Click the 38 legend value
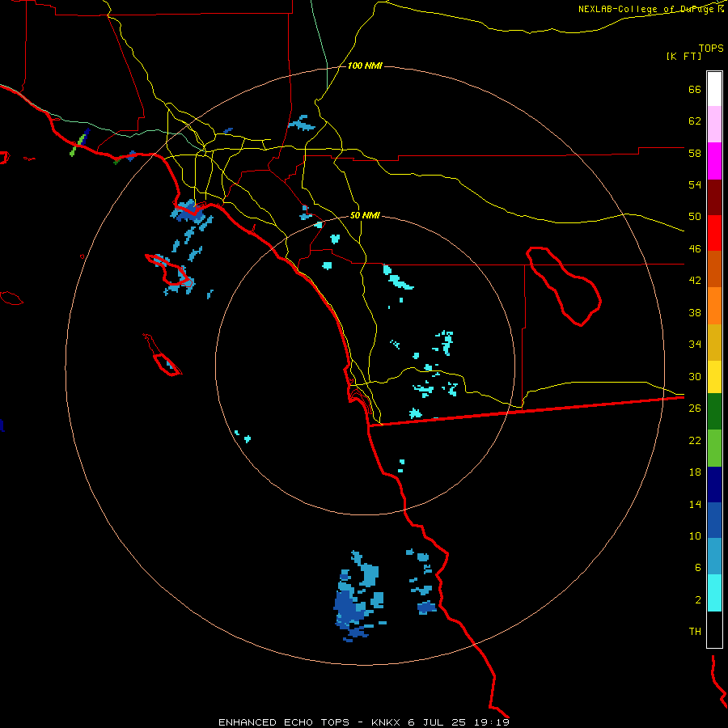Screen dimensions: 728x728 pos(695,312)
